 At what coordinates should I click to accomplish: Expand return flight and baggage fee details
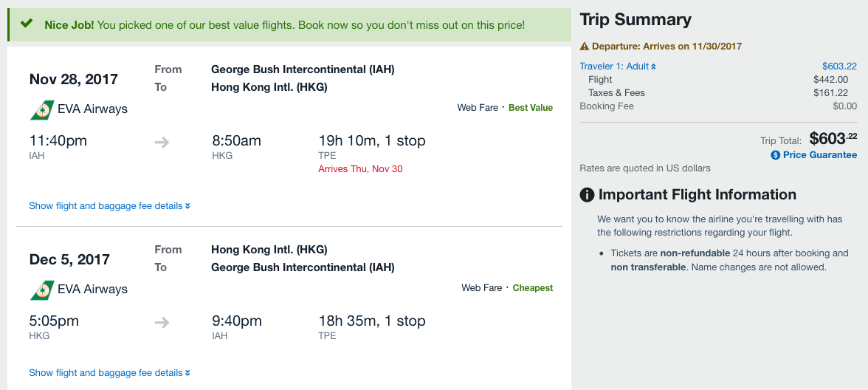[x=109, y=373]
